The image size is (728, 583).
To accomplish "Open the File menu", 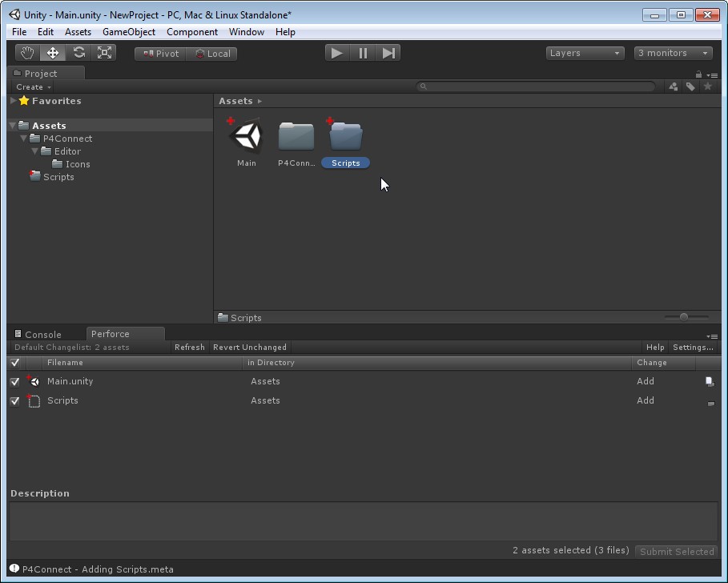I will 19,31.
